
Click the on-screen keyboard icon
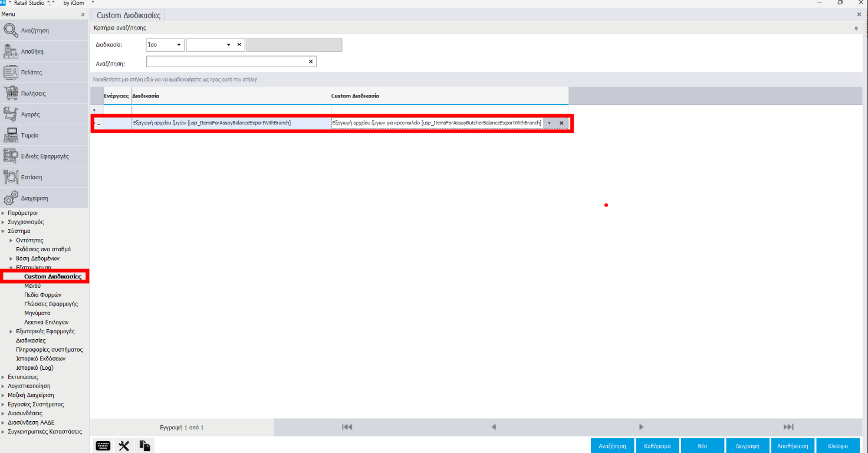coord(103,446)
